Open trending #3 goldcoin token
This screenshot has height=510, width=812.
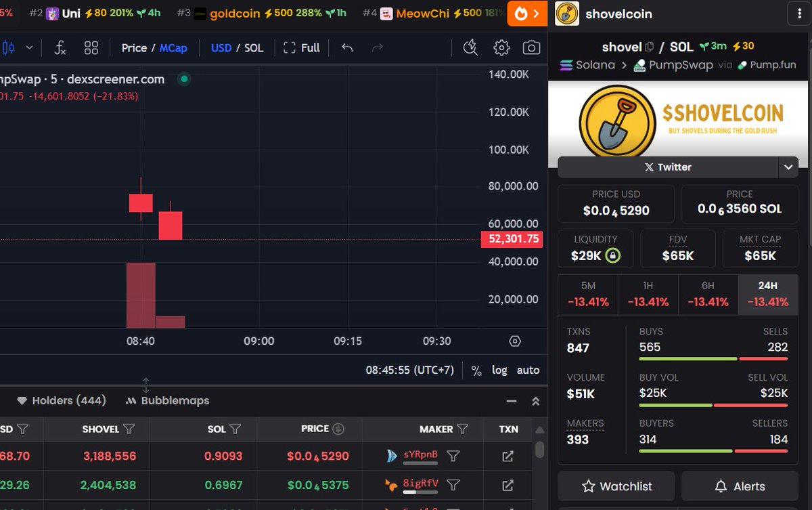point(261,14)
